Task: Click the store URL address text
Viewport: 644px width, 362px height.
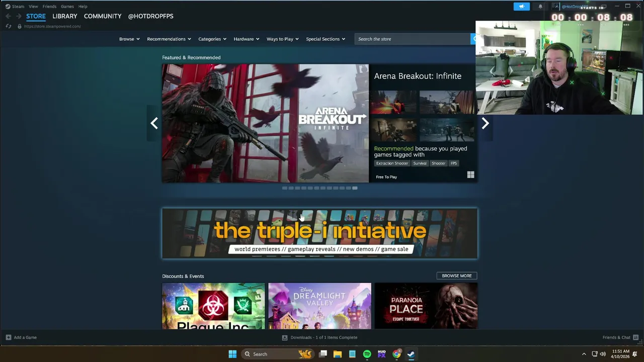Action: point(52,26)
